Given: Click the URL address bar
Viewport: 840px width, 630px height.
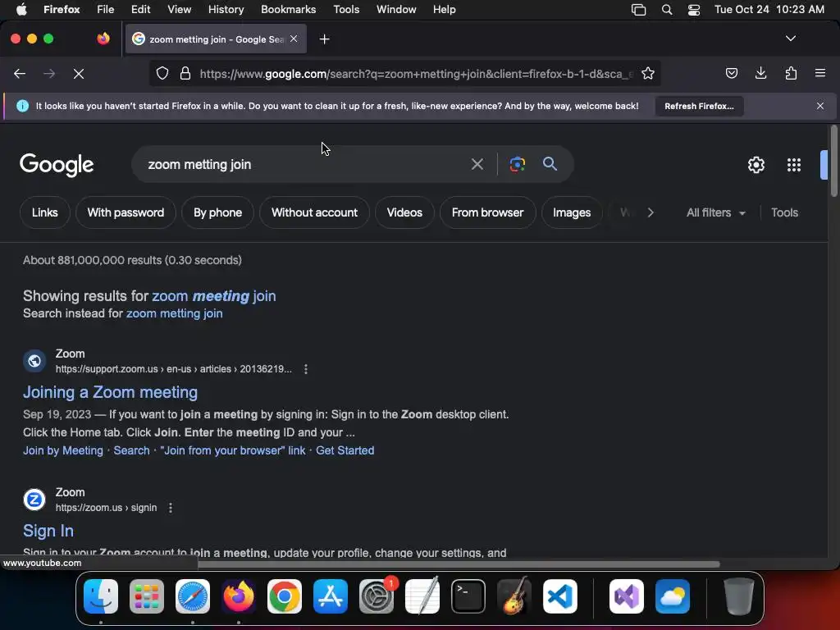Looking at the screenshot, I should 416,73.
